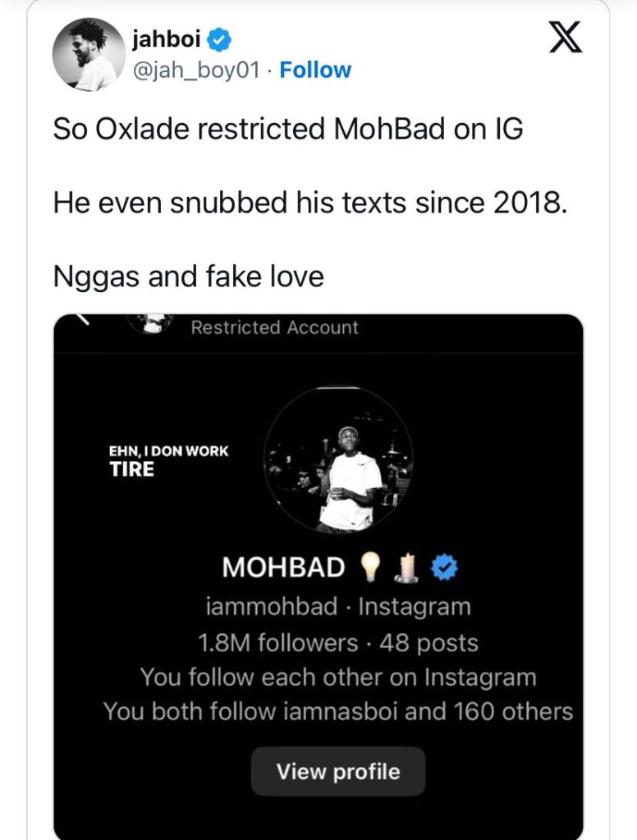Open MOHBAD's circular profile photo
This screenshot has height=840, width=637.
point(338,459)
